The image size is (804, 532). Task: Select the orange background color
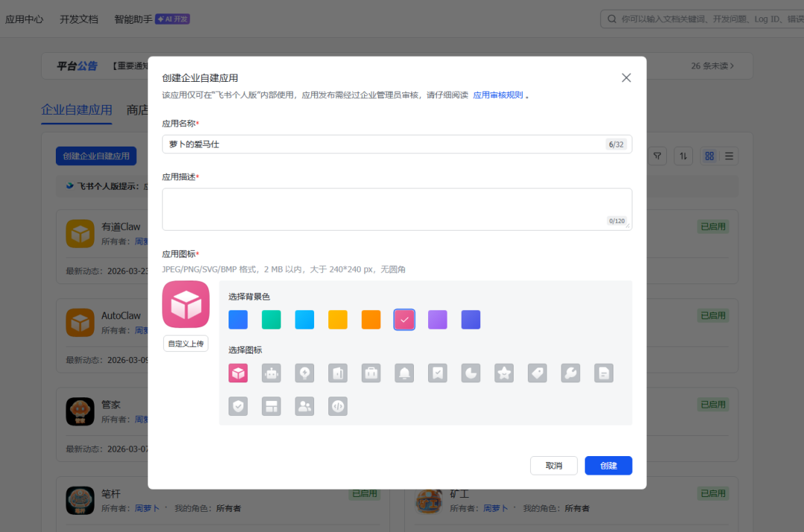tap(371, 320)
